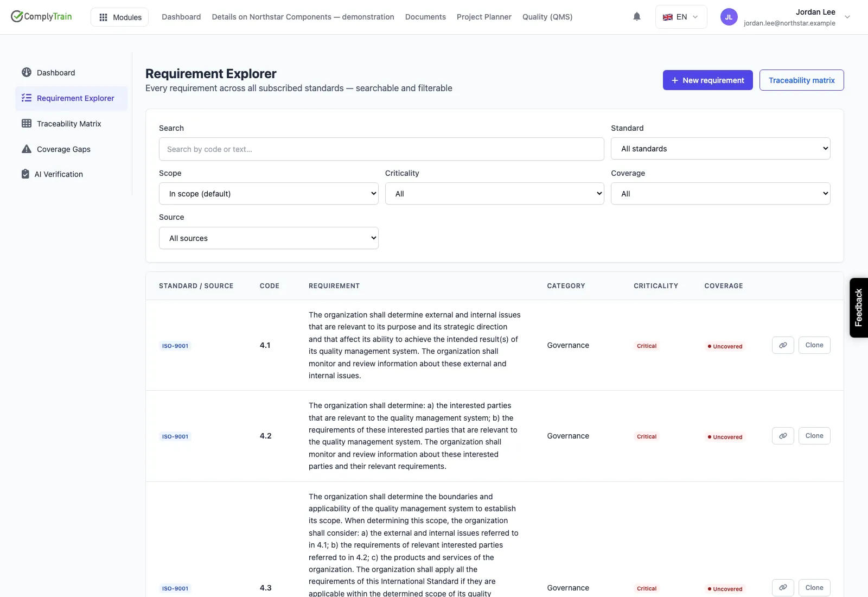
Task: Click the Coverage column header
Action: tap(724, 286)
